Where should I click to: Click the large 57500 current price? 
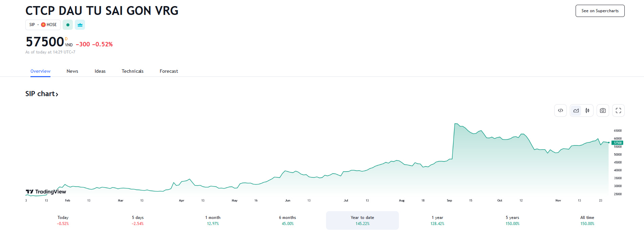[45, 42]
